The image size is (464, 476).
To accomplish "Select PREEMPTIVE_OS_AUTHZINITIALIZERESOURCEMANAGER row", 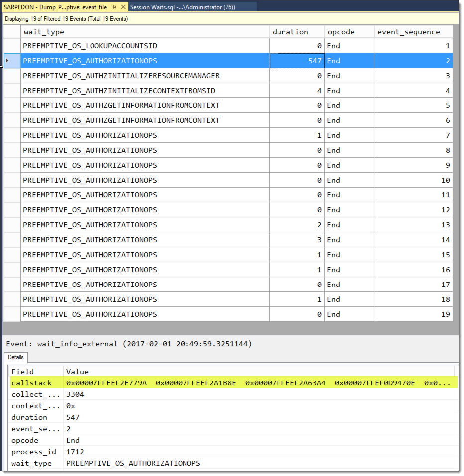I will click(228, 76).
